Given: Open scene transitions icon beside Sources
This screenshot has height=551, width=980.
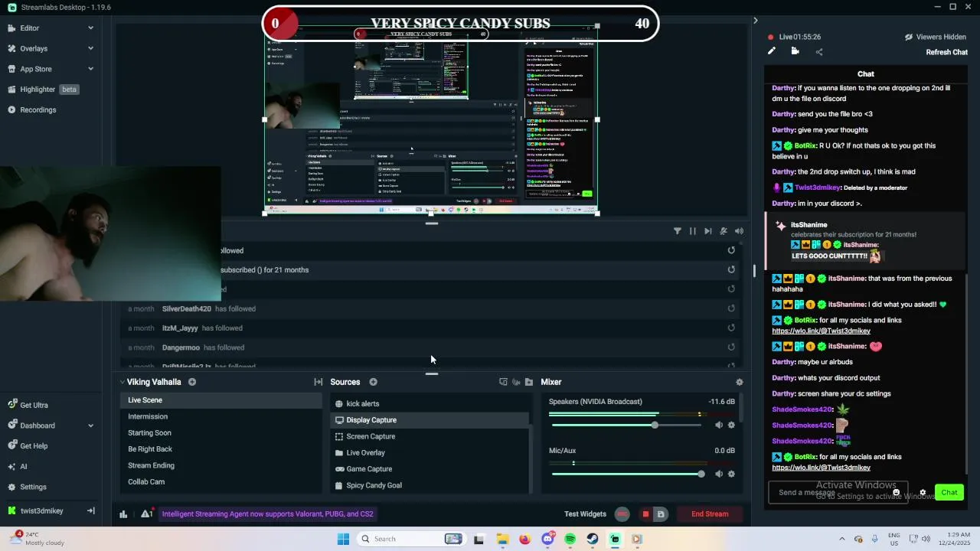Looking at the screenshot, I should click(x=318, y=382).
